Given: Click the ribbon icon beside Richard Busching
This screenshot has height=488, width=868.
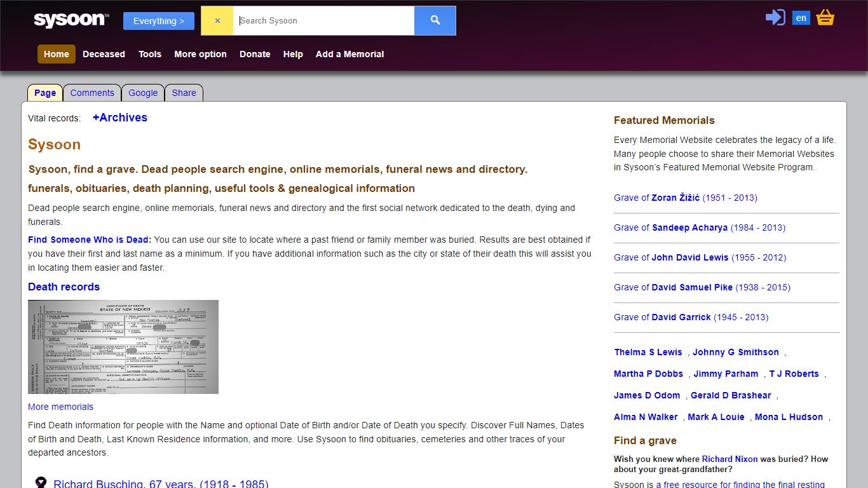Looking at the screenshot, I should [x=41, y=483].
